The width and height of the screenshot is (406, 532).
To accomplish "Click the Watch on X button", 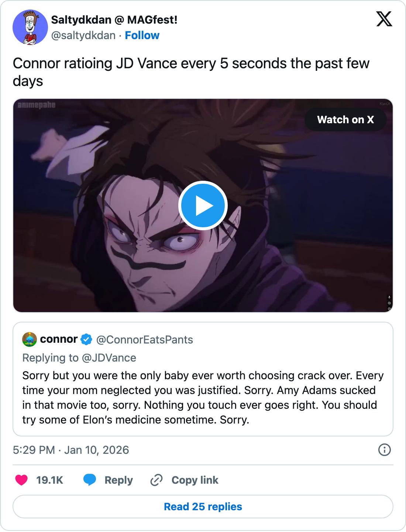I will pos(345,119).
